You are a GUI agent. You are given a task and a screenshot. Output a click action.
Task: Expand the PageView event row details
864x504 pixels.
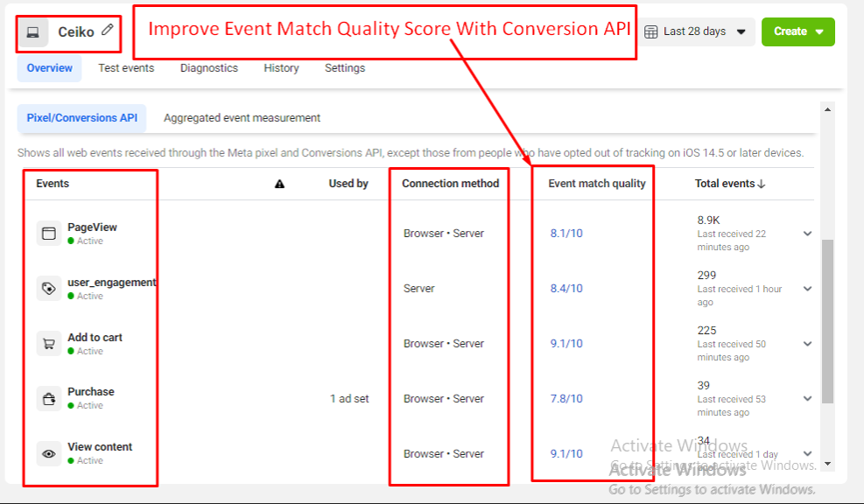(806, 233)
